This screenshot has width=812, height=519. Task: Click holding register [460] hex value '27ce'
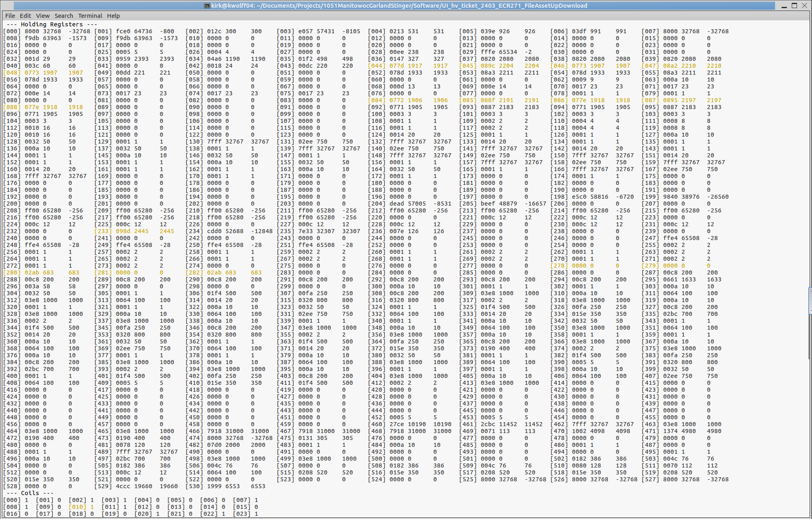tap(397, 424)
